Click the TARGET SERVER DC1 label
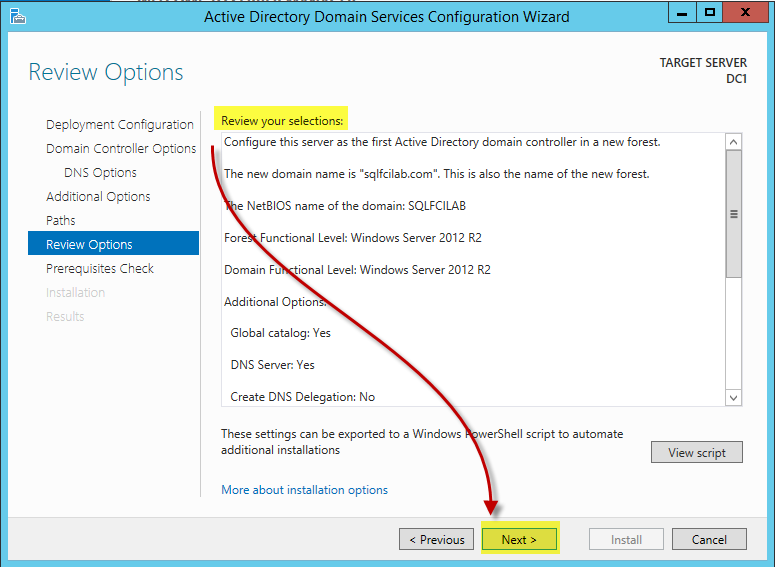775x567 pixels. pos(703,71)
